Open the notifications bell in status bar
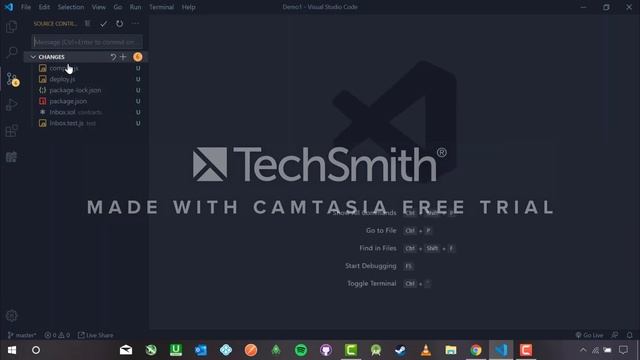The height and width of the screenshot is (360, 640). (x=630, y=335)
